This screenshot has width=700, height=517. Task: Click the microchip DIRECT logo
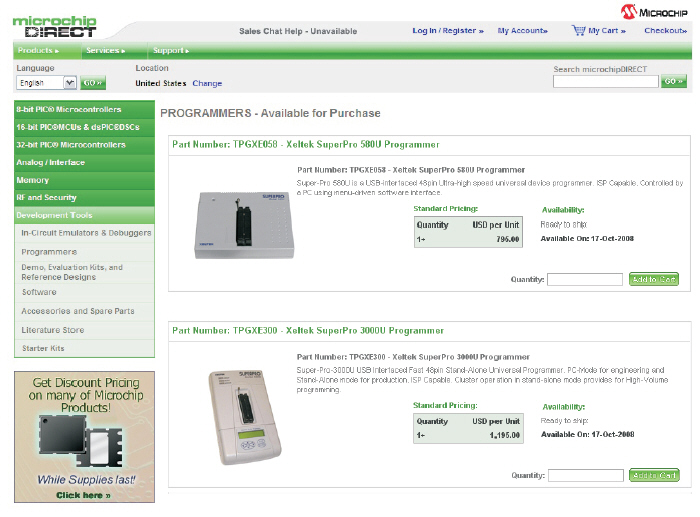pos(54,27)
